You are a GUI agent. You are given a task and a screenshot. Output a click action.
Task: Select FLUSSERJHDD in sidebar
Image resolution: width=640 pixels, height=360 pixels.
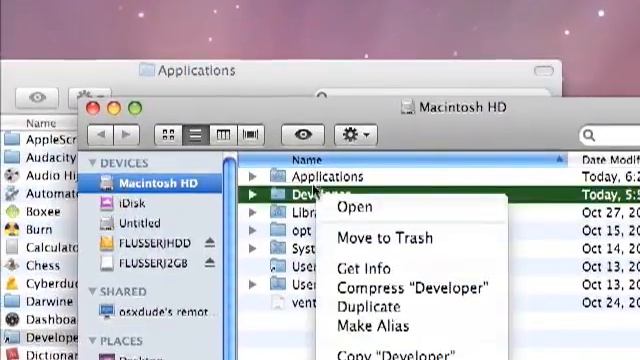pyautogui.click(x=146, y=243)
